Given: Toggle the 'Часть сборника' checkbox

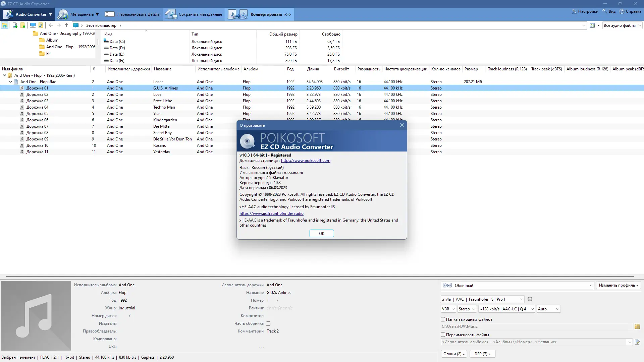Looking at the screenshot, I should coord(268,324).
